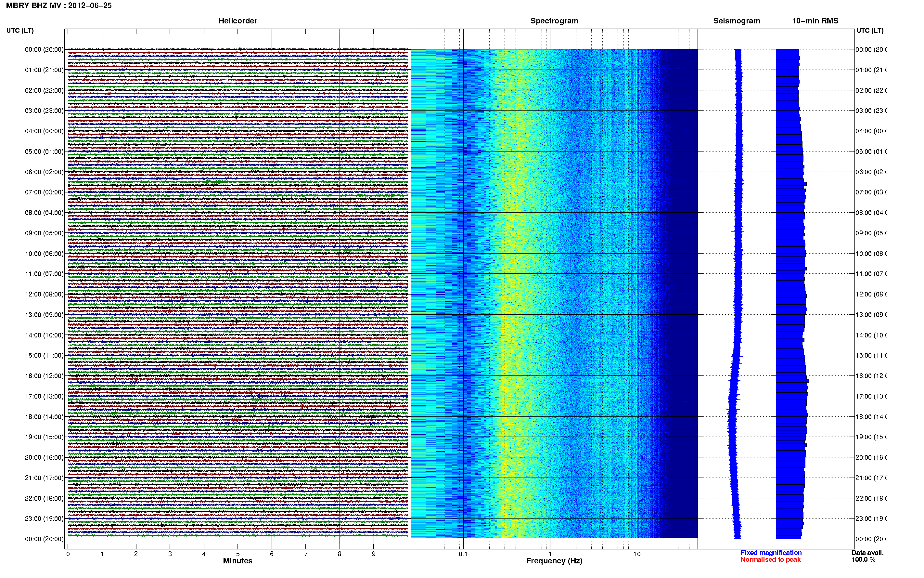This screenshot has height=578, width=924.
Task: Click the left '13:00 (09:00)' time label
Action: pos(44,315)
